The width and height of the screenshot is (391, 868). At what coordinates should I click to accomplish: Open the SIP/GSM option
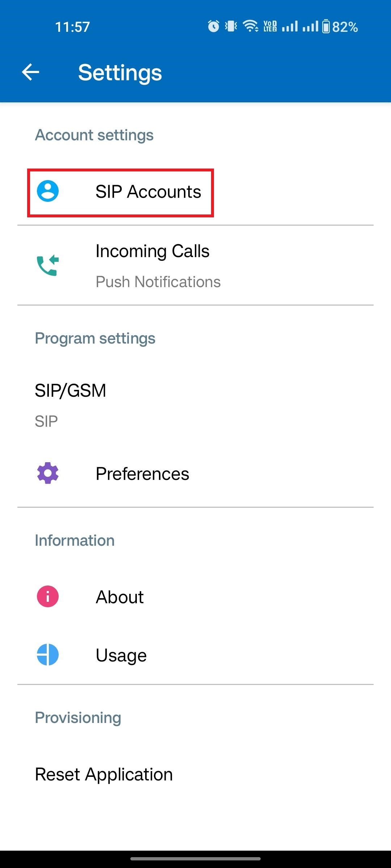tap(71, 391)
